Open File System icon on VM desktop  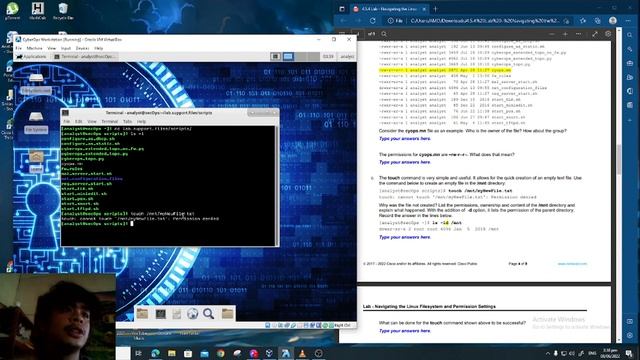pos(36,122)
